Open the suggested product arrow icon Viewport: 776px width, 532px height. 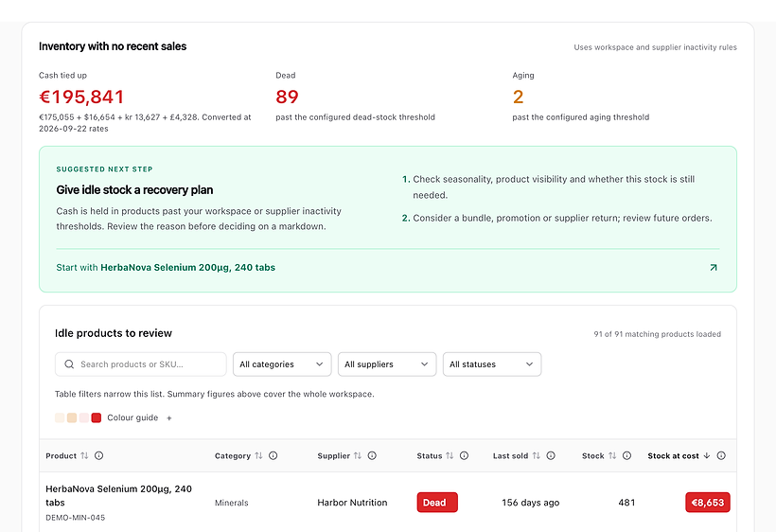tap(714, 268)
